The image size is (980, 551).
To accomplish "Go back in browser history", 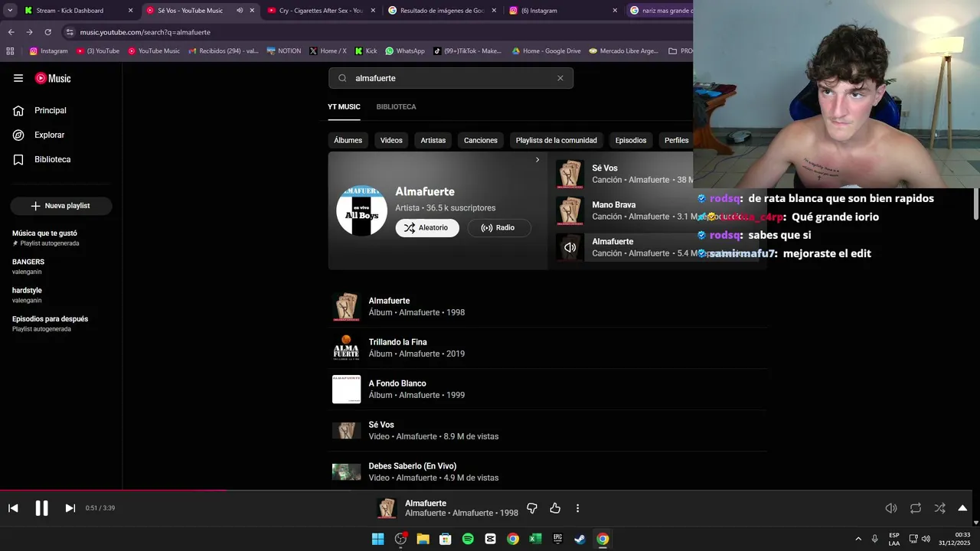I will click(11, 32).
